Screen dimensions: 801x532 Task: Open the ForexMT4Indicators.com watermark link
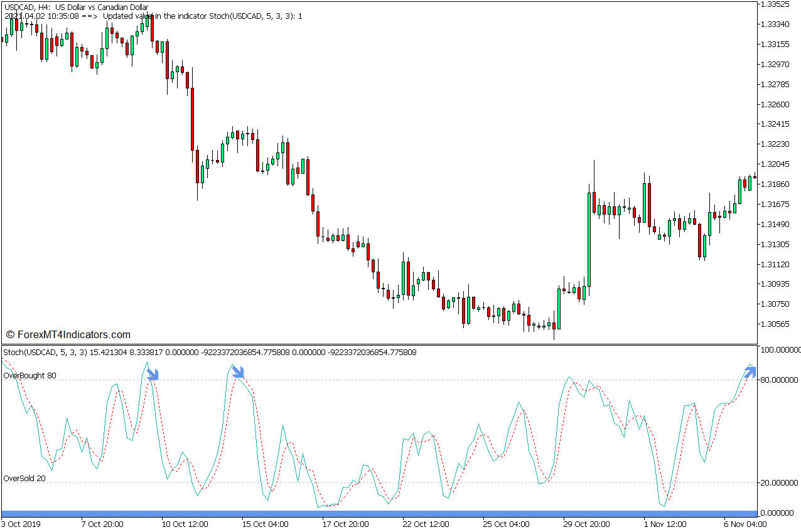(68, 335)
